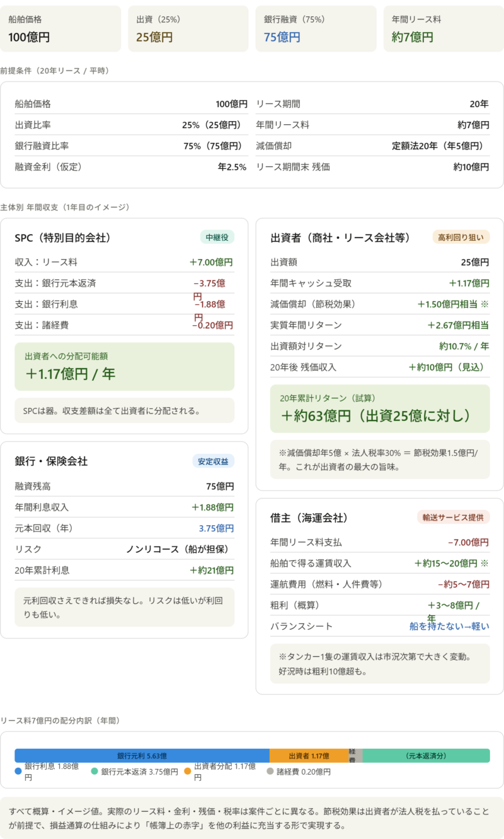Select the green (元本返済分) bar segment
This screenshot has height=839, width=504.
pyautogui.click(x=426, y=756)
